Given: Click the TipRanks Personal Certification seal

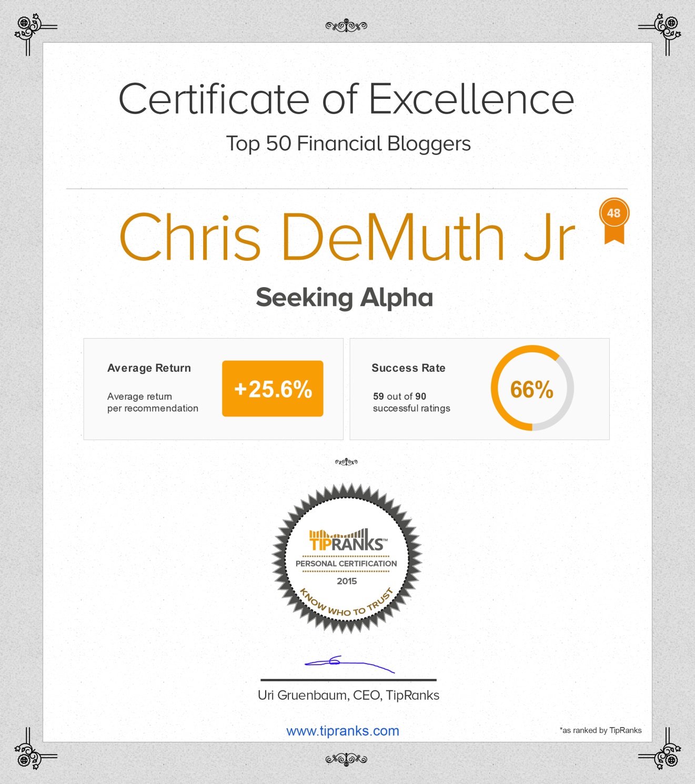Looking at the screenshot, I should click(347, 558).
